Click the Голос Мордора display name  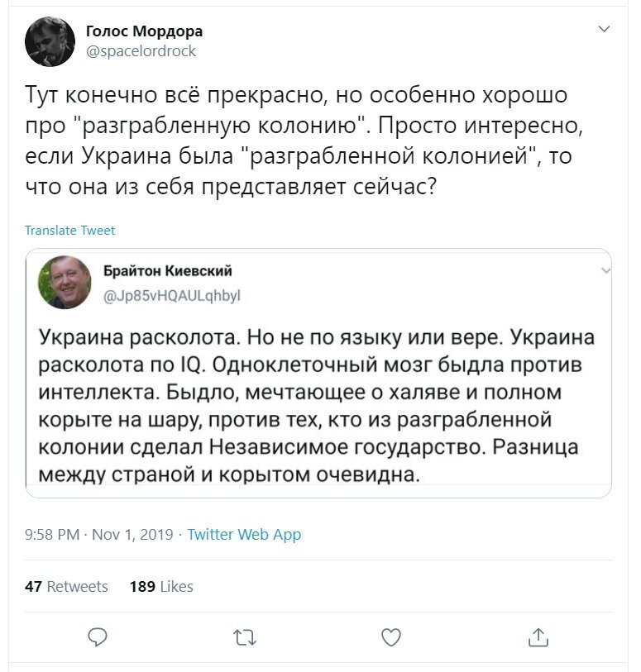pos(145,31)
